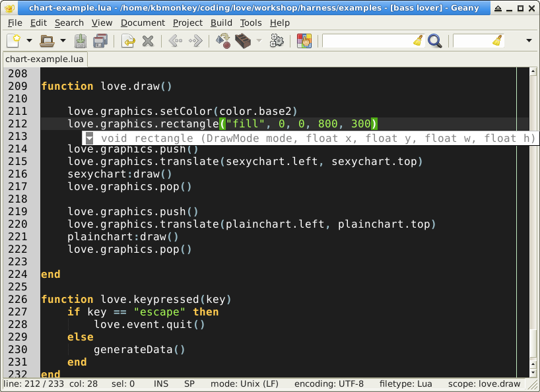Click the magnifier Find icon
The width and height of the screenshot is (540, 392).
point(435,41)
